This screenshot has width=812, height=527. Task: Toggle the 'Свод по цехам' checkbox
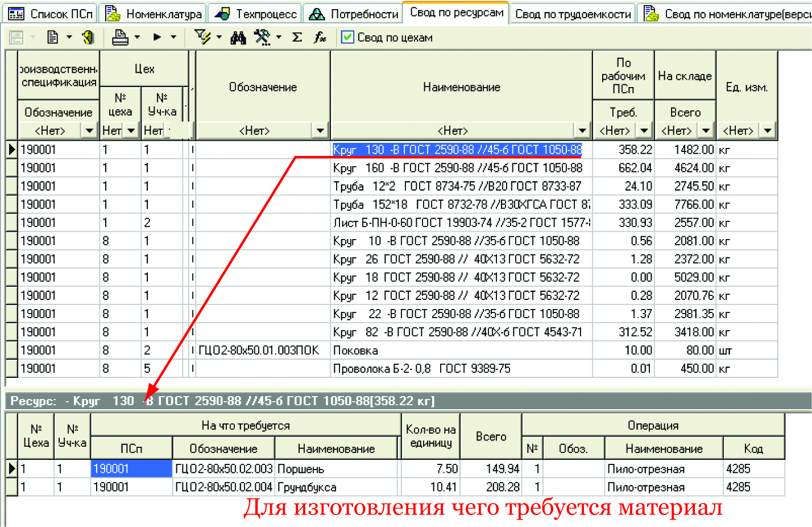click(x=347, y=38)
